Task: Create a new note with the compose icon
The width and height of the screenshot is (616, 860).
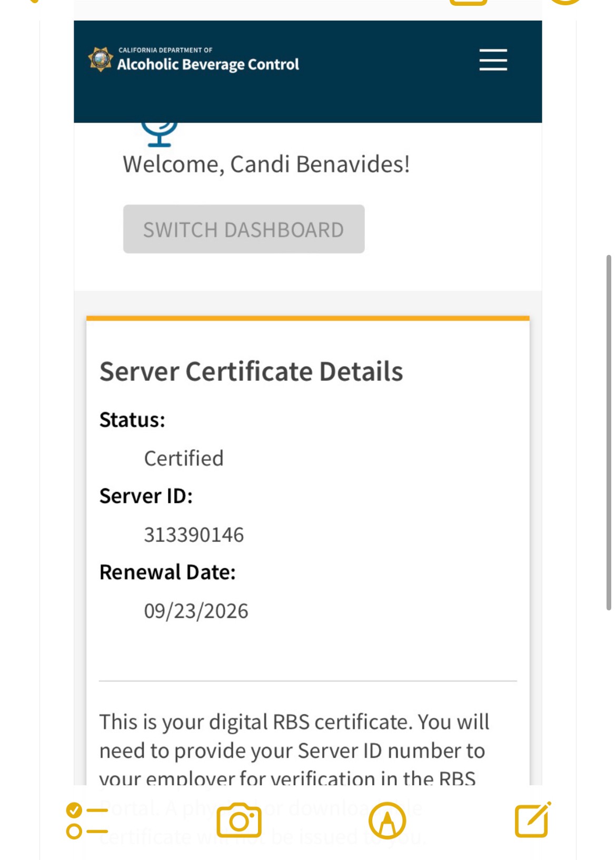Action: click(x=532, y=819)
